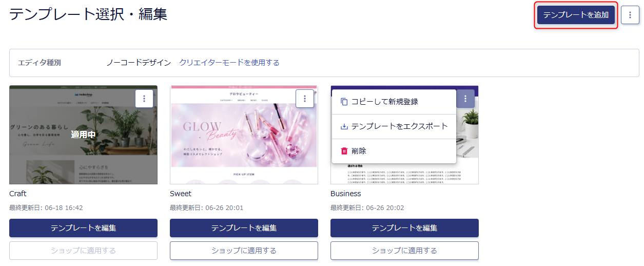This screenshot has height=266, width=644.
Task: Click テンプレートを編集 under Craft
Action: coord(83,228)
